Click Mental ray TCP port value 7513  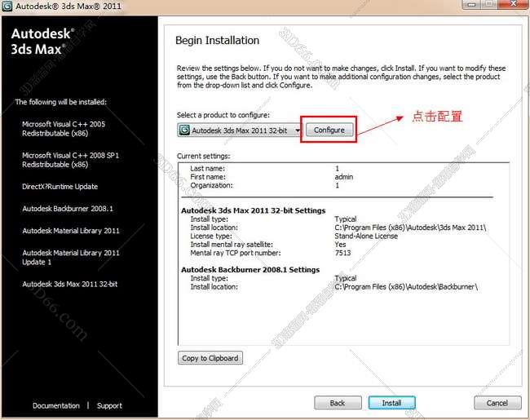point(342,253)
